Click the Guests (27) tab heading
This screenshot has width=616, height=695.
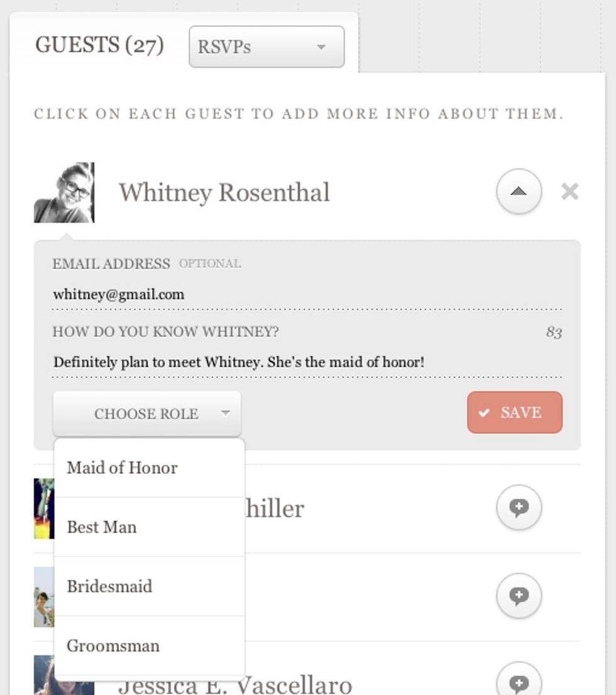pos(100,45)
